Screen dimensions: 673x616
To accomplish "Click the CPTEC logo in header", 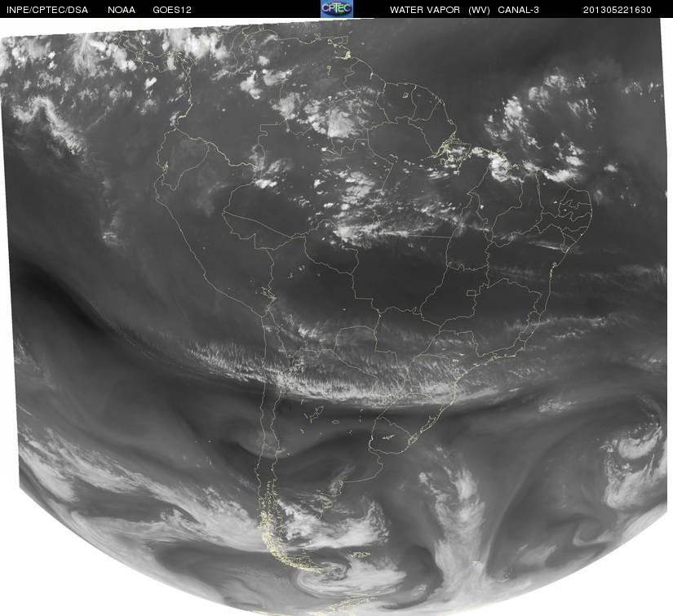I will [x=337, y=9].
